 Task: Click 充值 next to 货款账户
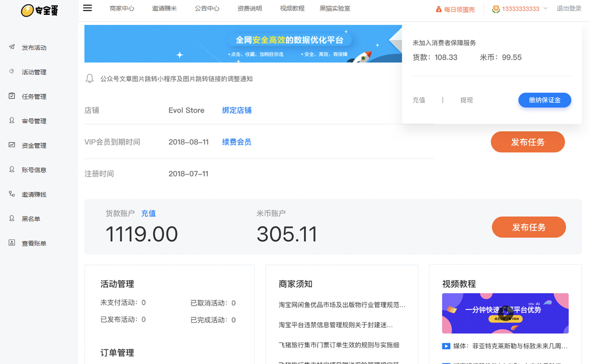pyautogui.click(x=148, y=214)
